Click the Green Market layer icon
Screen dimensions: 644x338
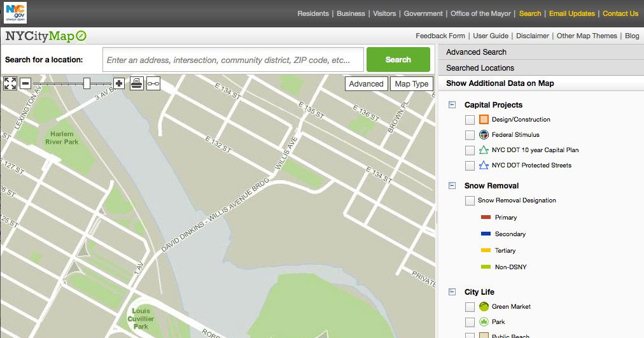(484, 307)
